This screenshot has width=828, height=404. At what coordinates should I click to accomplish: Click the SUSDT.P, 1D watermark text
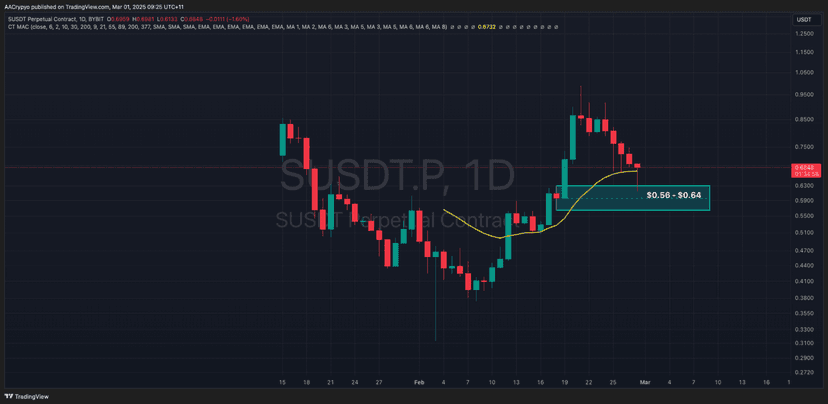[x=397, y=176]
